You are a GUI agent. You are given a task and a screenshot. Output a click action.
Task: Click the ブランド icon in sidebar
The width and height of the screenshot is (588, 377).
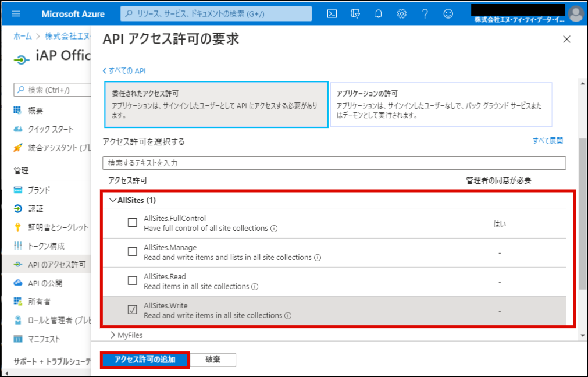(17, 190)
